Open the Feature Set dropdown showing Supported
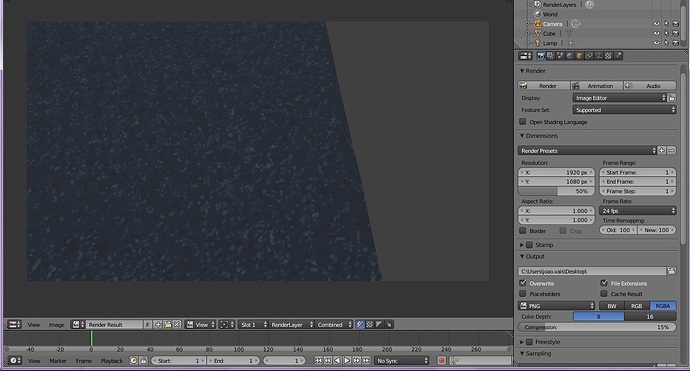The image size is (690, 371). click(624, 110)
